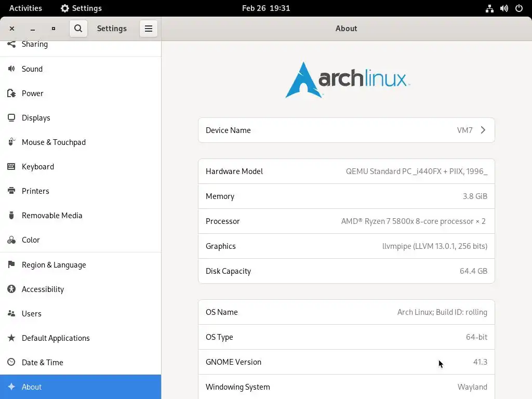The width and height of the screenshot is (532, 399).
Task: Select Sharing label in sidebar
Action: pyautogui.click(x=35, y=44)
